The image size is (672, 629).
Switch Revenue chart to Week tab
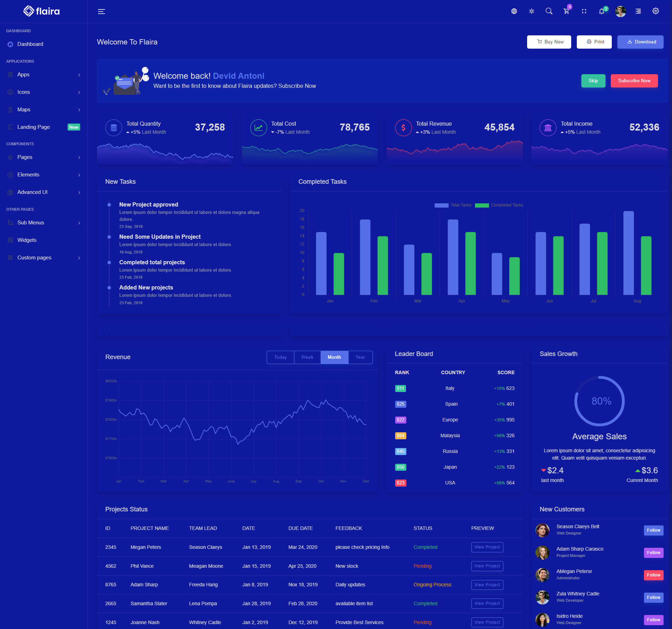[307, 357]
